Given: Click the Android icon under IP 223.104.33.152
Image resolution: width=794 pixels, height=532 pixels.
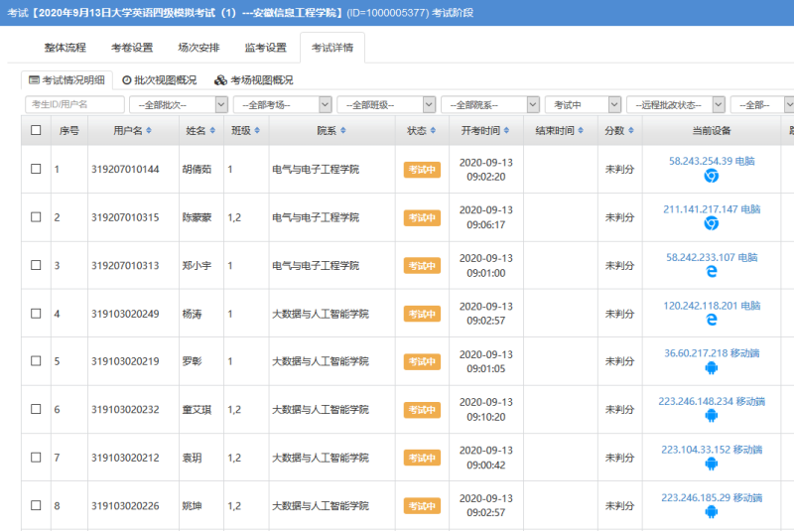Looking at the screenshot, I should [x=711, y=464].
